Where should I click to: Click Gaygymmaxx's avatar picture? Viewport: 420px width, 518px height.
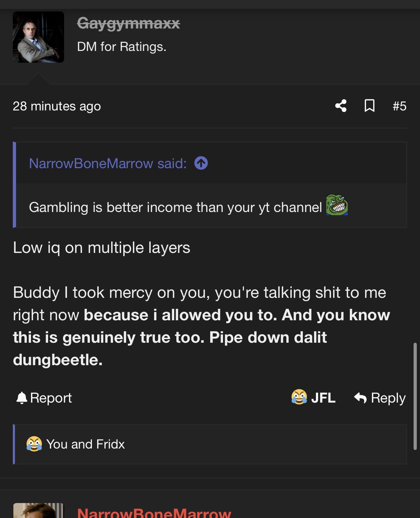pyautogui.click(x=38, y=37)
